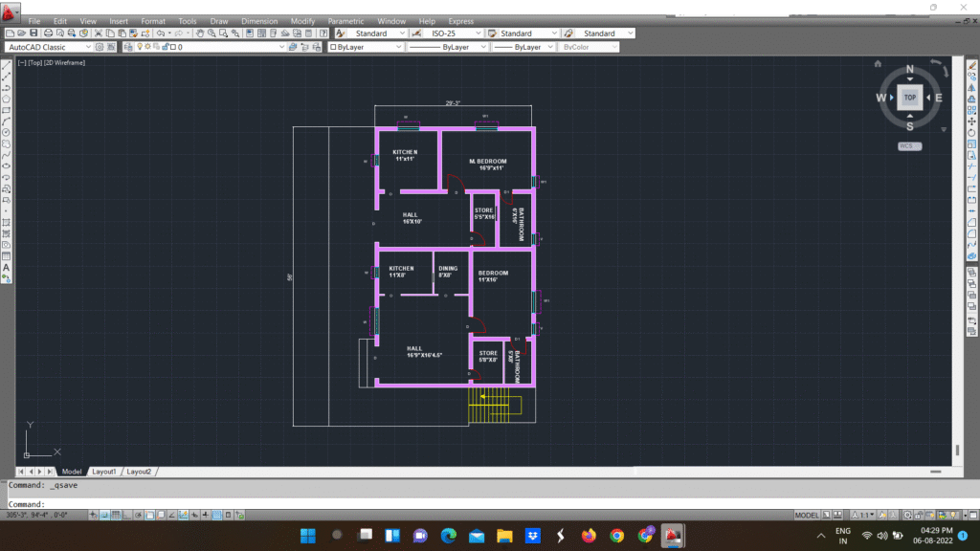Open the Layer Properties Manager icon
Image resolution: width=980 pixels, height=551 pixels.
pos(128,47)
